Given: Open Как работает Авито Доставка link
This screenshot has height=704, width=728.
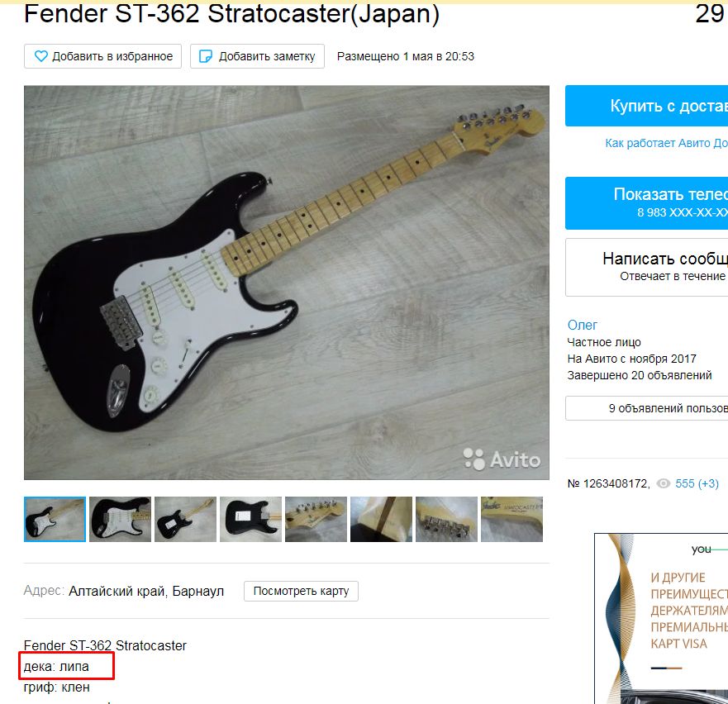Looking at the screenshot, I should 666,143.
